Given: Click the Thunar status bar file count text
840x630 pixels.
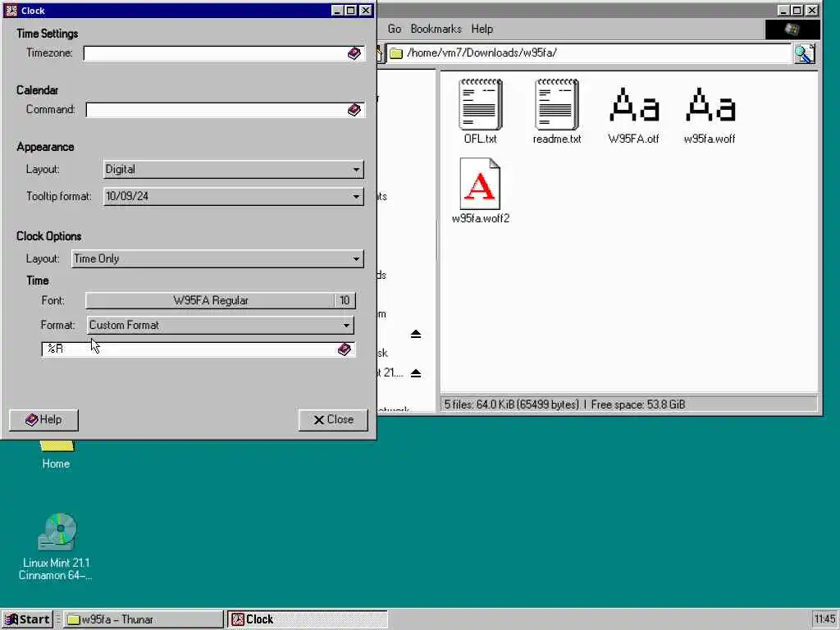Looking at the screenshot, I should click(564, 404).
